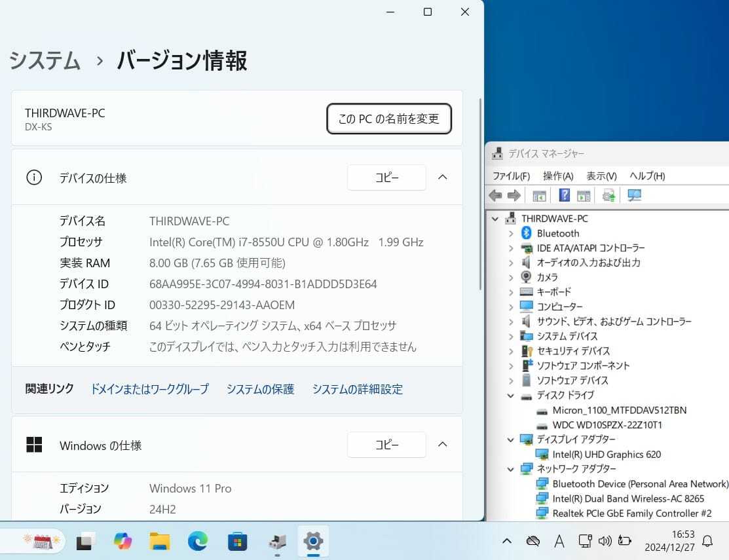Select the カメラ device category
This screenshot has width=729, height=560.
547,278
